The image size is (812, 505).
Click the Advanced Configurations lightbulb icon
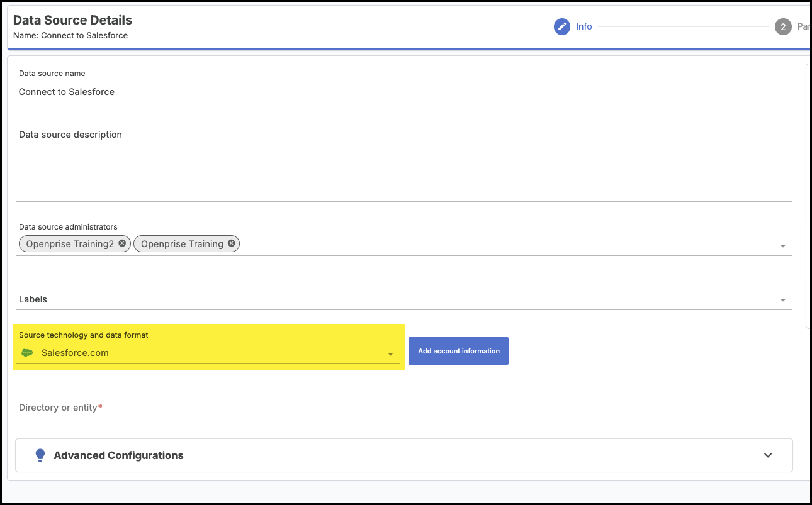(40, 455)
